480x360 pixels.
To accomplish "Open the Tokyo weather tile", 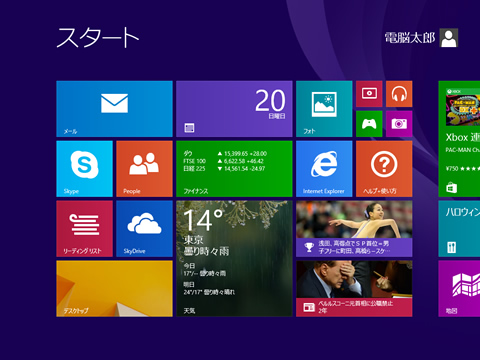I will click(x=234, y=259).
